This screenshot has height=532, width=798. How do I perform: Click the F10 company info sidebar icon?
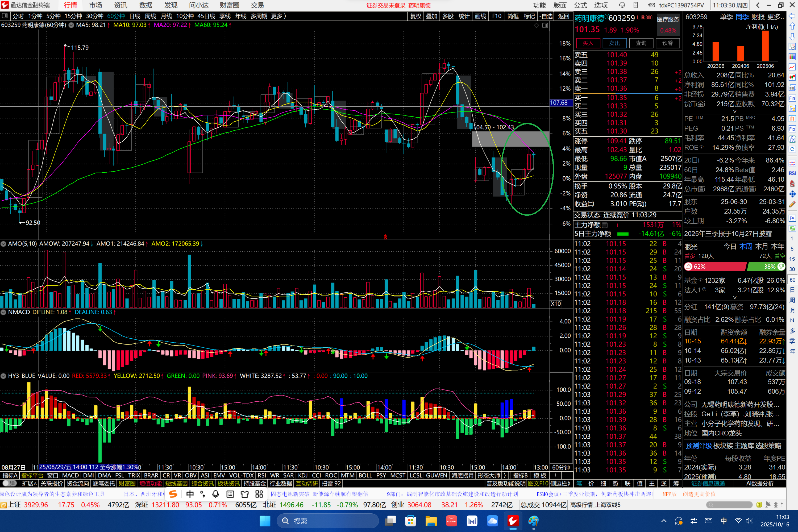(792, 98)
